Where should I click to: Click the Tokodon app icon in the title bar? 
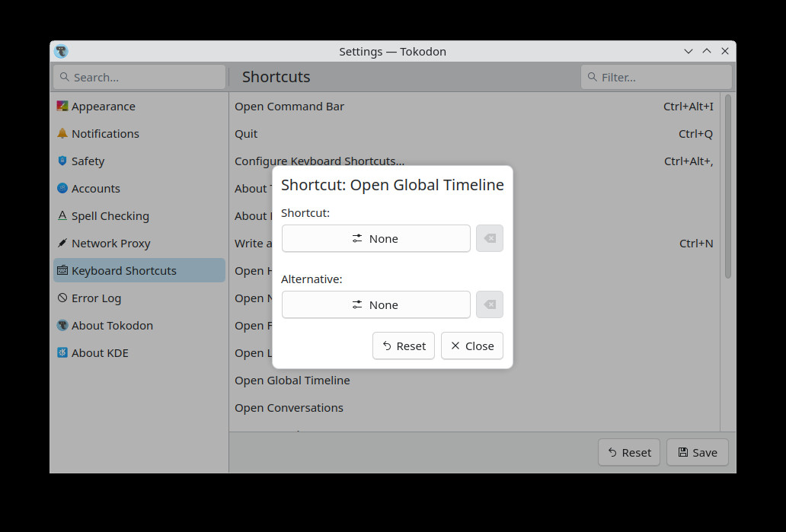[61, 51]
